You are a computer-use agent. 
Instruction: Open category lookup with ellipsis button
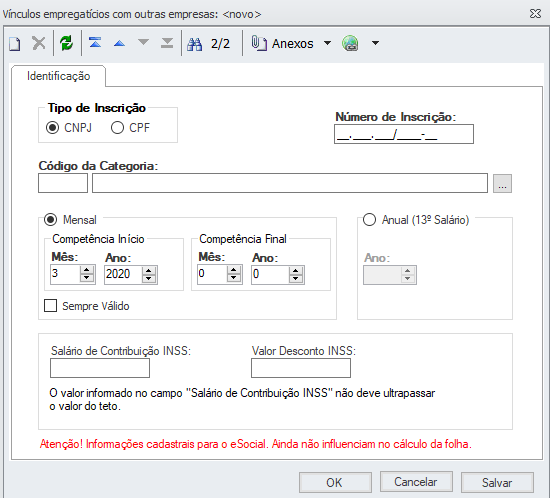[x=502, y=183]
